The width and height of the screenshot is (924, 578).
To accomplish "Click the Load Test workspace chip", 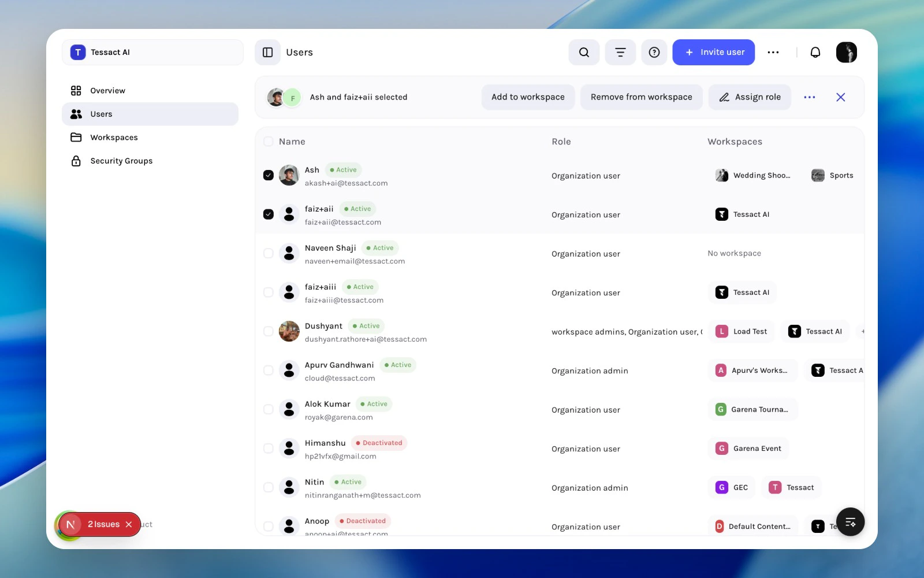I will point(742,332).
